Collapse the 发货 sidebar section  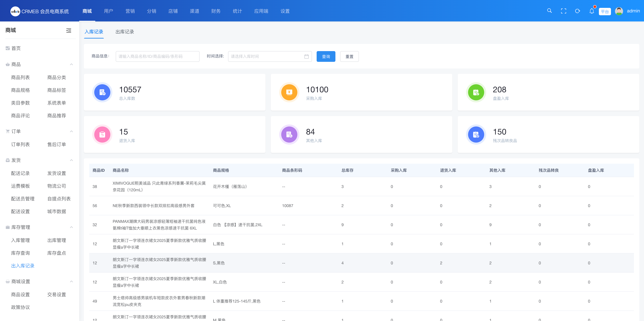click(71, 160)
